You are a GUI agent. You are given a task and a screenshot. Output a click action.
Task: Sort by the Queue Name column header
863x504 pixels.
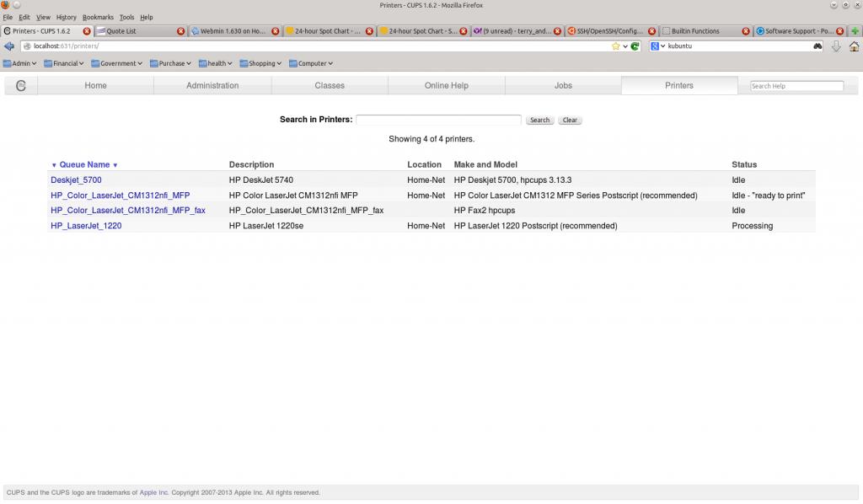pos(84,164)
